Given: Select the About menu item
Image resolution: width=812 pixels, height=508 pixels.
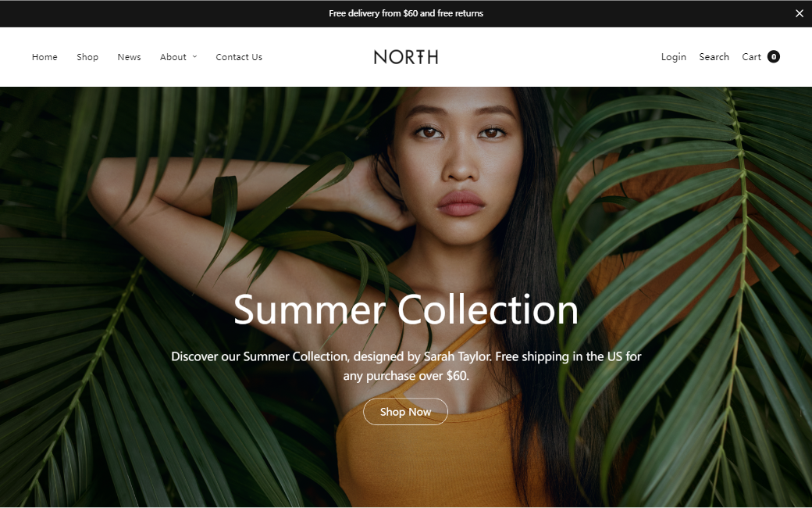Looking at the screenshot, I should click(x=173, y=57).
